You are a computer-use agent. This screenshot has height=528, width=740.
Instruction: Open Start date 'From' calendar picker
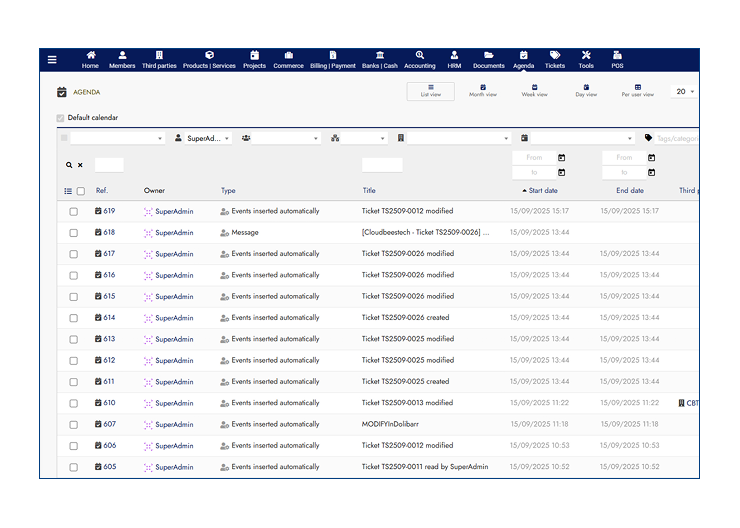coord(562,158)
